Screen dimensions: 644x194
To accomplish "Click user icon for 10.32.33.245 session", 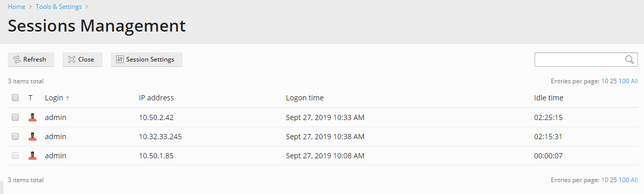I will point(33,137).
